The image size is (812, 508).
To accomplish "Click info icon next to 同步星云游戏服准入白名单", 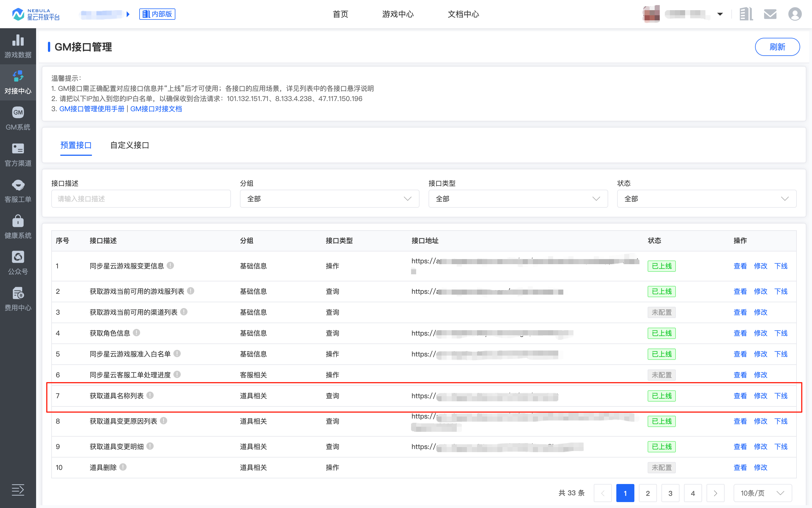I will [177, 353].
